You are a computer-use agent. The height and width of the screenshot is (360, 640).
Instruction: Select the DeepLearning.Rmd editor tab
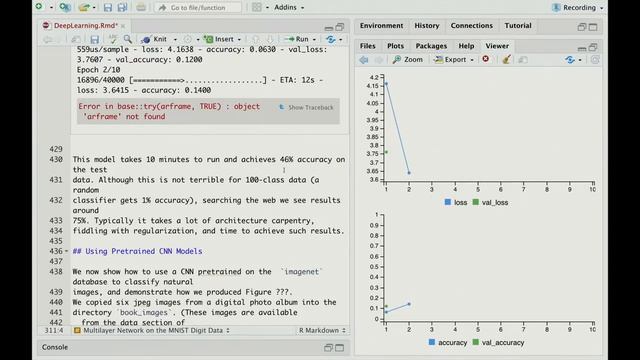point(85,25)
